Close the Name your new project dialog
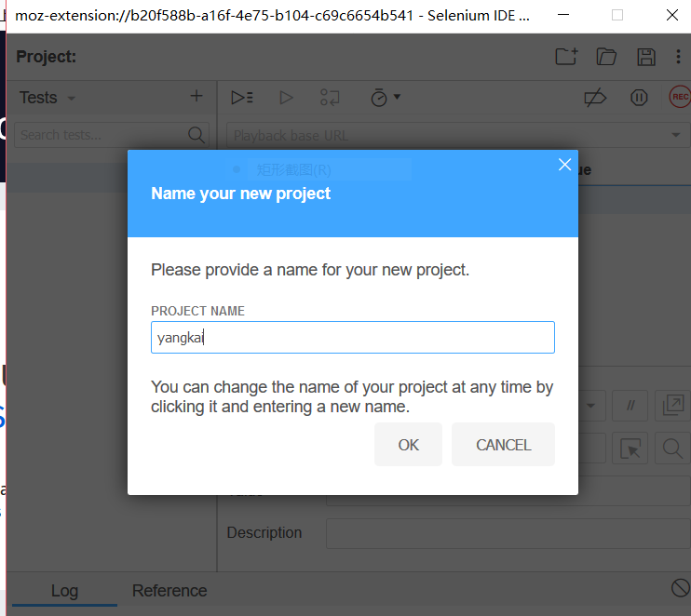 [564, 165]
